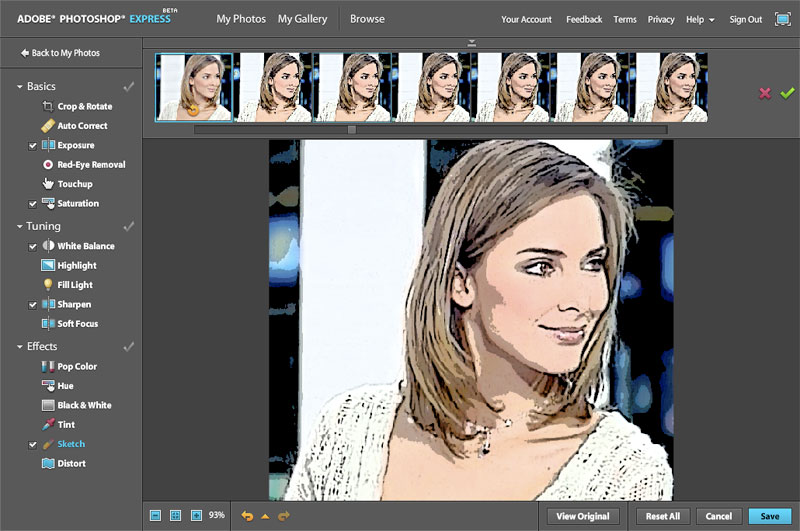Click the View Original button

coord(583,516)
